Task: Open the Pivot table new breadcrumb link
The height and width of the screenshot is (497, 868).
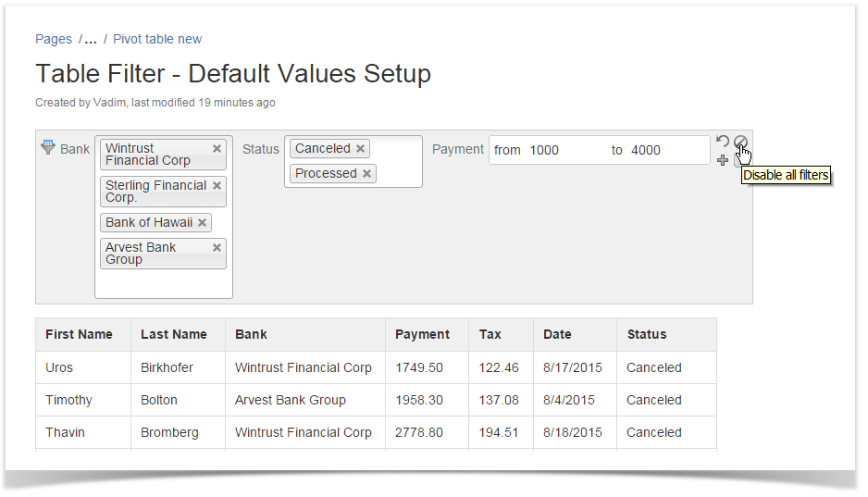Action: click(x=157, y=39)
